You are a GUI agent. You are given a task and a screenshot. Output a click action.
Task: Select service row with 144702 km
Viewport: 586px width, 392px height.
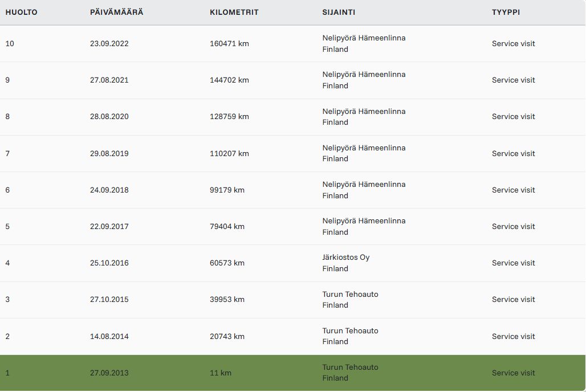tap(292, 80)
